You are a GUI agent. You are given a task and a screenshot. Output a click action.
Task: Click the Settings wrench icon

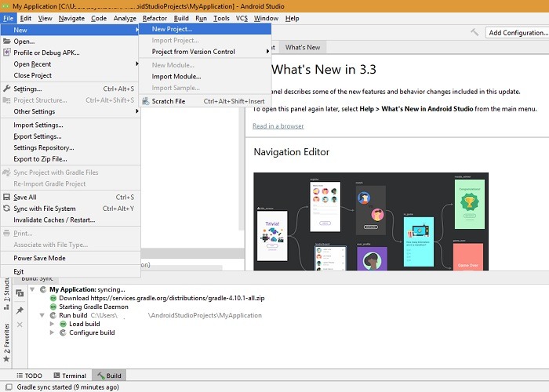[x=6, y=89]
